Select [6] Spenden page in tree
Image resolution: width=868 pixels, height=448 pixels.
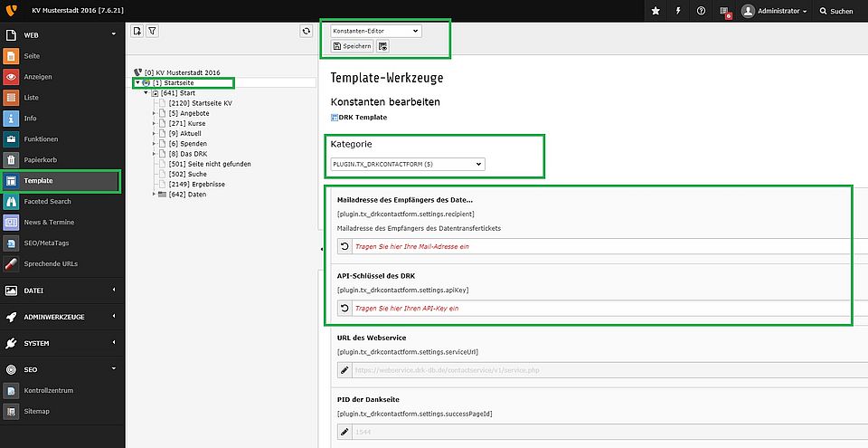coord(187,144)
